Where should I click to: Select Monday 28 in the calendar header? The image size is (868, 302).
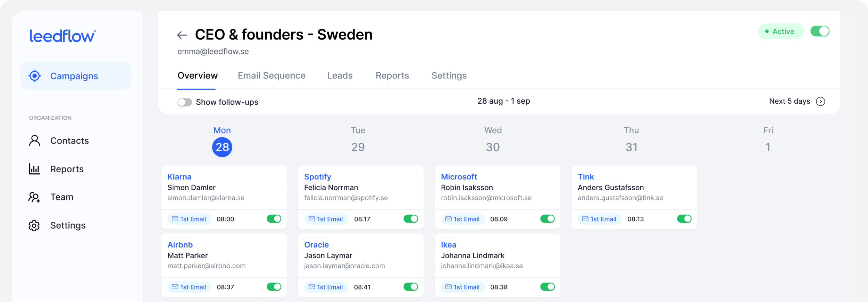point(222,147)
